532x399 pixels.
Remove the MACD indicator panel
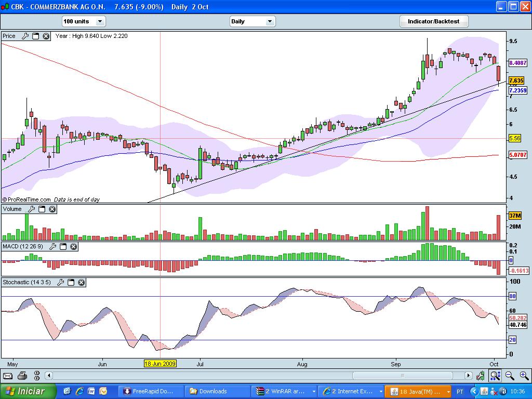pos(74,246)
